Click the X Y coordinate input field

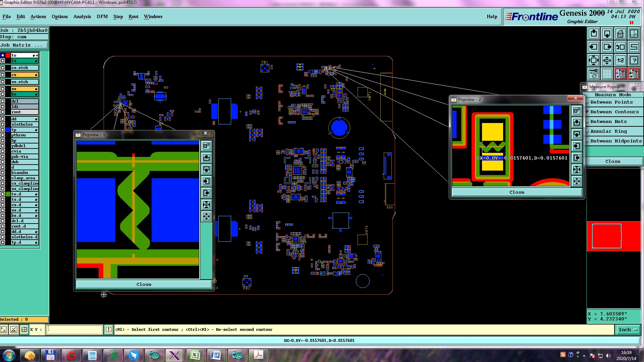coord(74,329)
